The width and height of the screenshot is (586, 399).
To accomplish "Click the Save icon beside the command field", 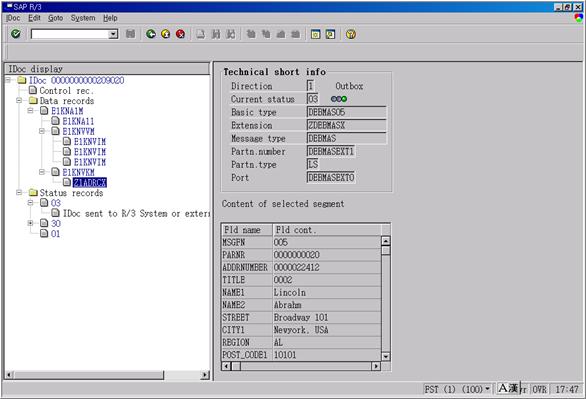I will coord(130,34).
